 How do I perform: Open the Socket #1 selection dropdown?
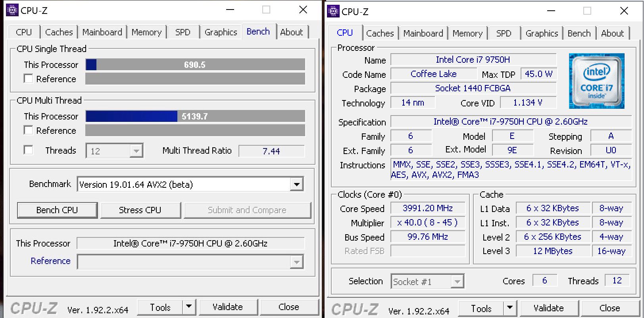tap(427, 281)
